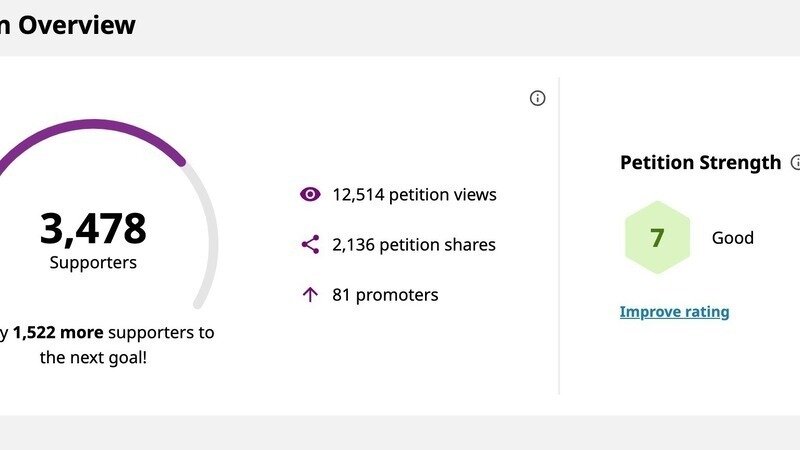This screenshot has width=800, height=450.
Task: Click the purple eye views icon
Action: (310, 194)
